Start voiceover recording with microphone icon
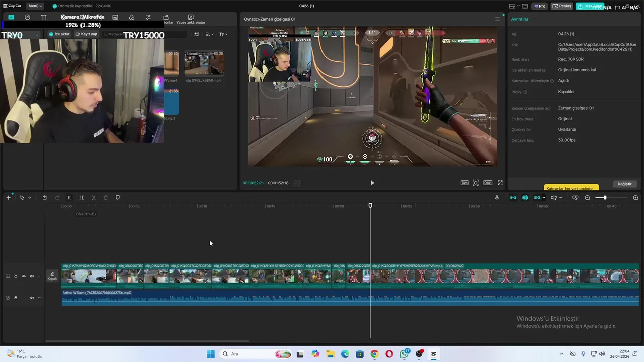This screenshot has width=644, height=362. click(x=497, y=198)
